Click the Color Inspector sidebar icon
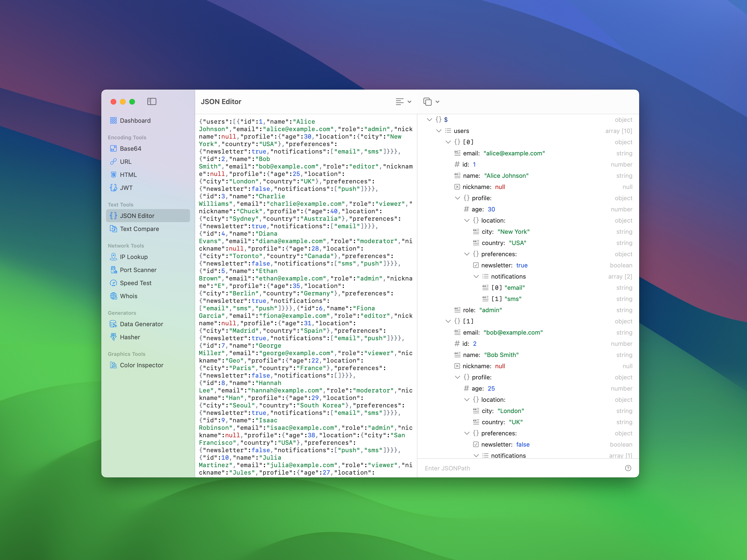Viewport: 747px width, 560px height. (113, 365)
